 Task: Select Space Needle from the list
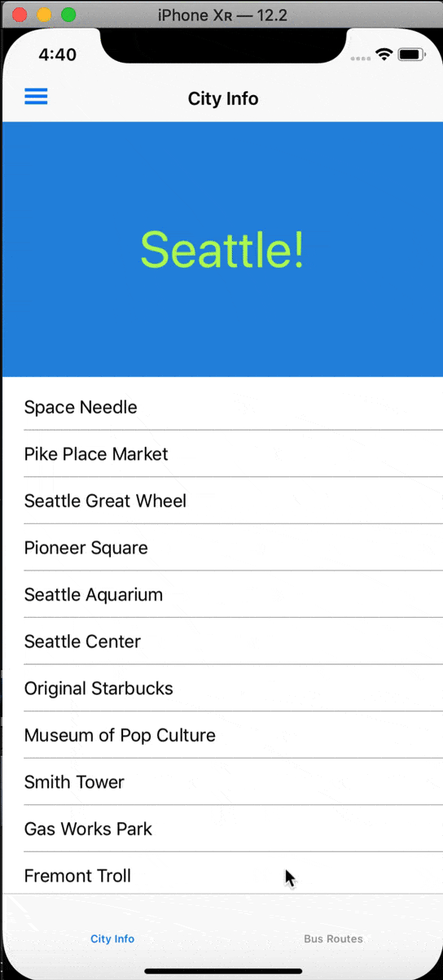click(x=223, y=407)
